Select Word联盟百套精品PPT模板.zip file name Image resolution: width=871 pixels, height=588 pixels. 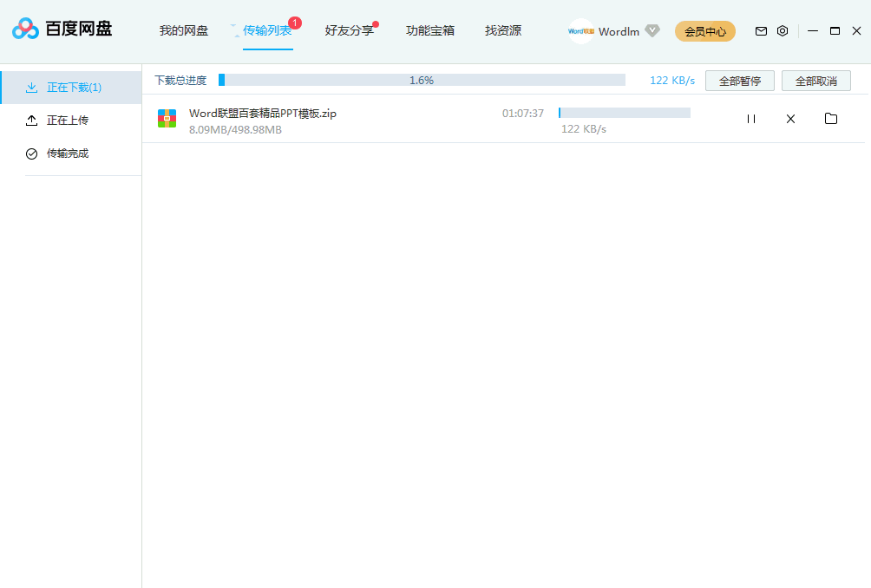pos(263,114)
